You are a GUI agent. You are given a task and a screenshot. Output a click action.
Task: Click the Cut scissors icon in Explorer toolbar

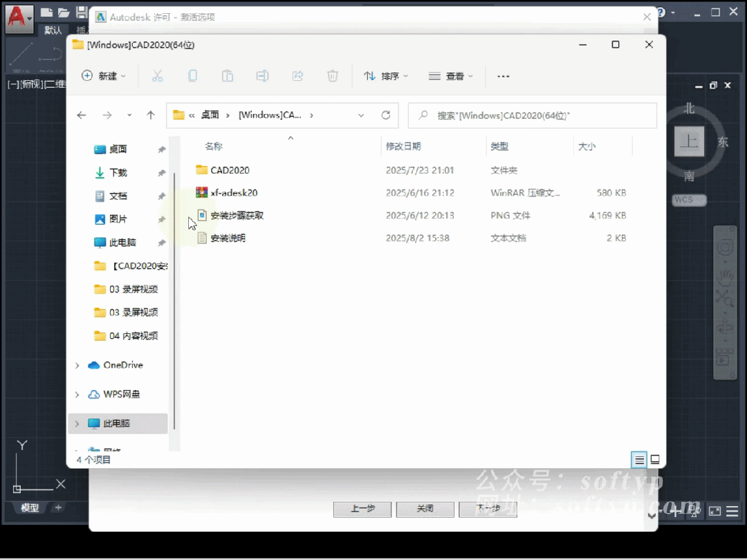(157, 76)
